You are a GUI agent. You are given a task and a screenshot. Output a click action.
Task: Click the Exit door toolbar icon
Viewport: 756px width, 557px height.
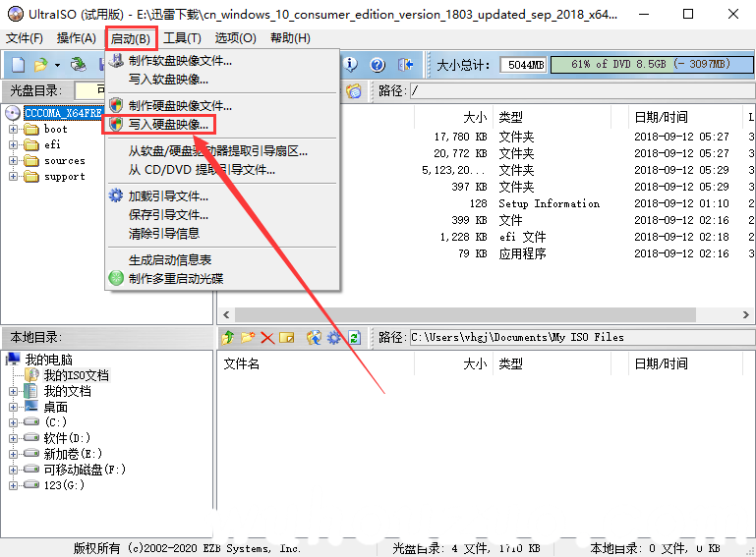405,64
